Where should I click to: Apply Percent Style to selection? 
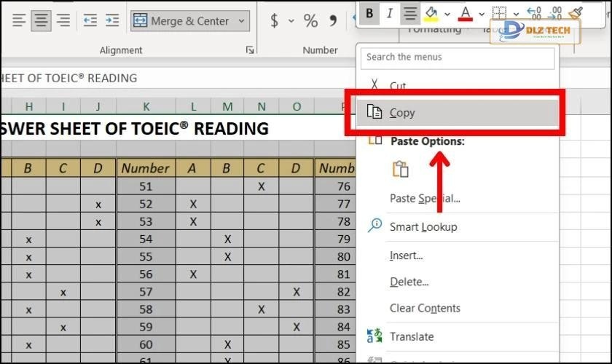point(311,21)
